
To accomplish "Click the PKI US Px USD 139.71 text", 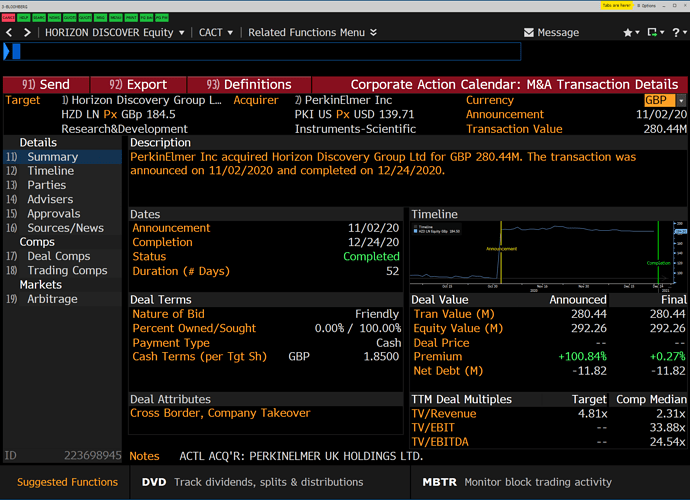I will tap(354, 114).
